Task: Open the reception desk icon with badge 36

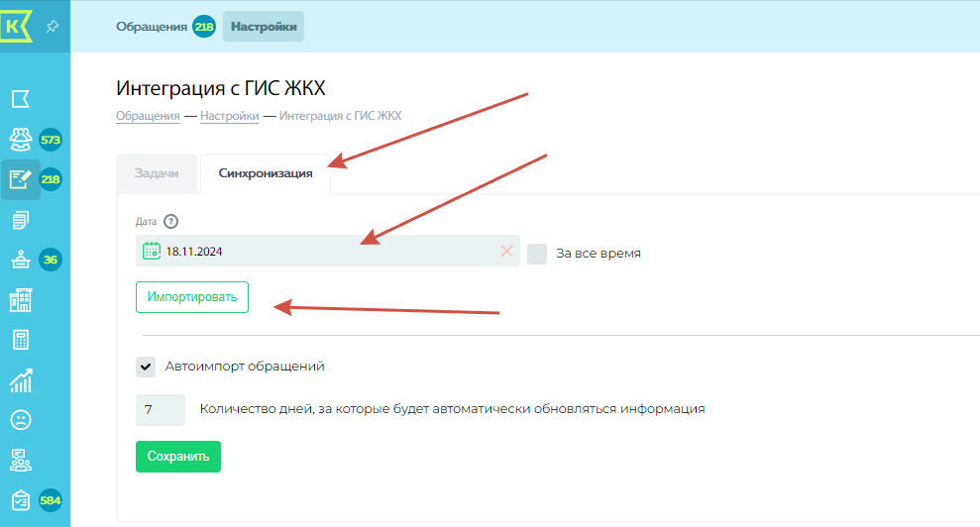Action: (21, 260)
